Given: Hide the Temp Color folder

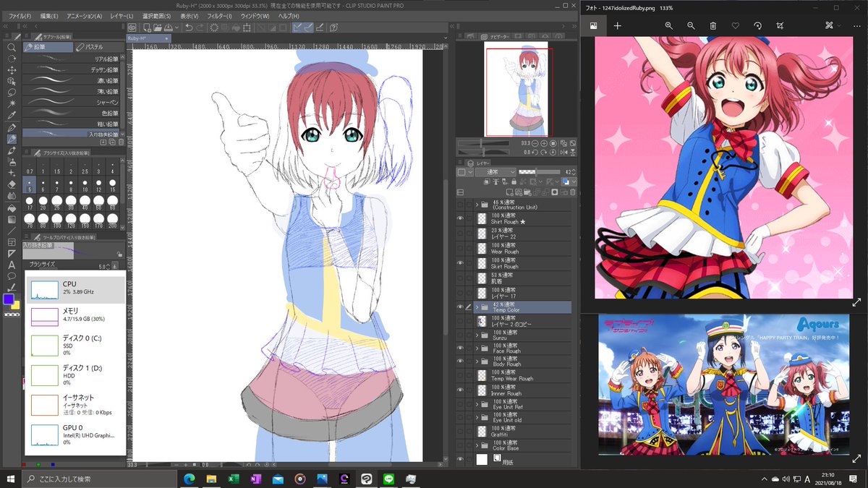Looking at the screenshot, I should click(460, 307).
